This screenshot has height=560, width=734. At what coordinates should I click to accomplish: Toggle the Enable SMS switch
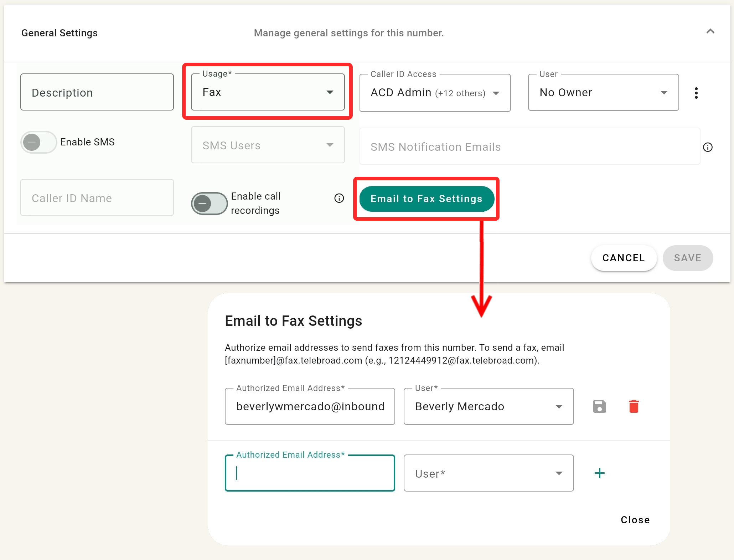coord(38,142)
